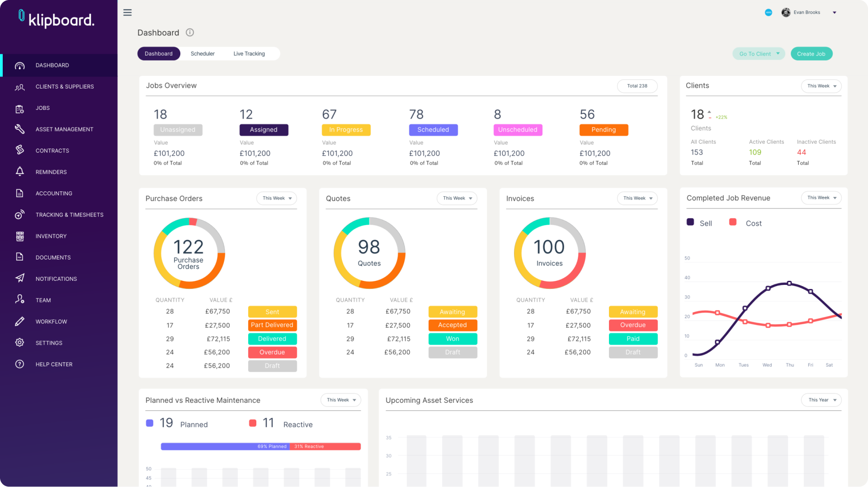Open the Inventory sidebar icon
Image resolution: width=868 pixels, height=487 pixels.
(x=19, y=236)
